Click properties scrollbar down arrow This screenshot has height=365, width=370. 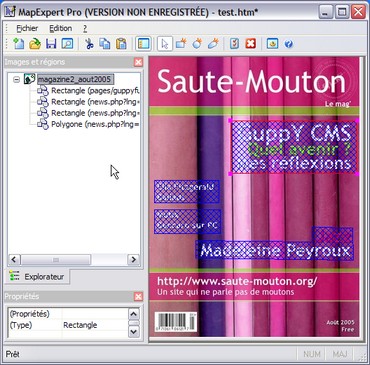(x=134, y=332)
